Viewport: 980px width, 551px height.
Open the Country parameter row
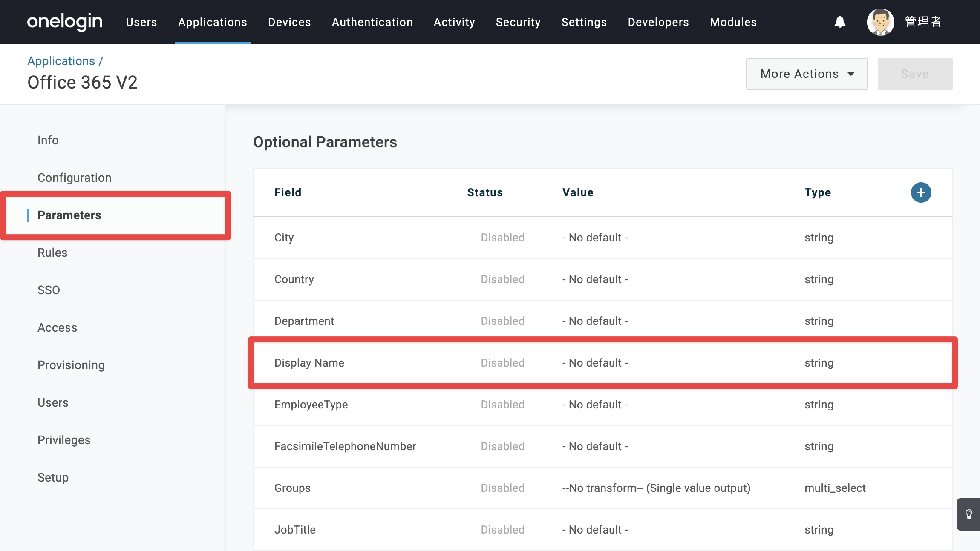point(602,279)
